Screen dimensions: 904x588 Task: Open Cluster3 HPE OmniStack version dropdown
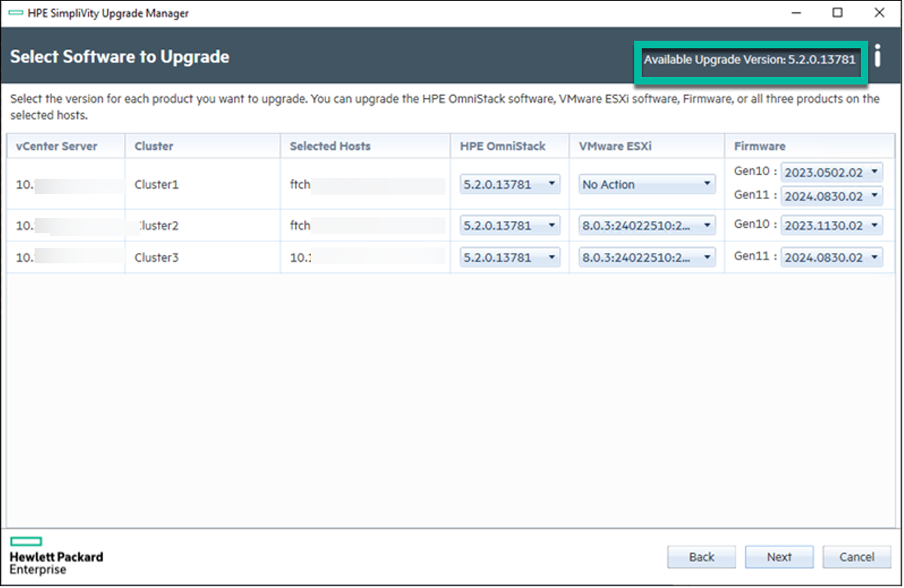[x=510, y=257]
